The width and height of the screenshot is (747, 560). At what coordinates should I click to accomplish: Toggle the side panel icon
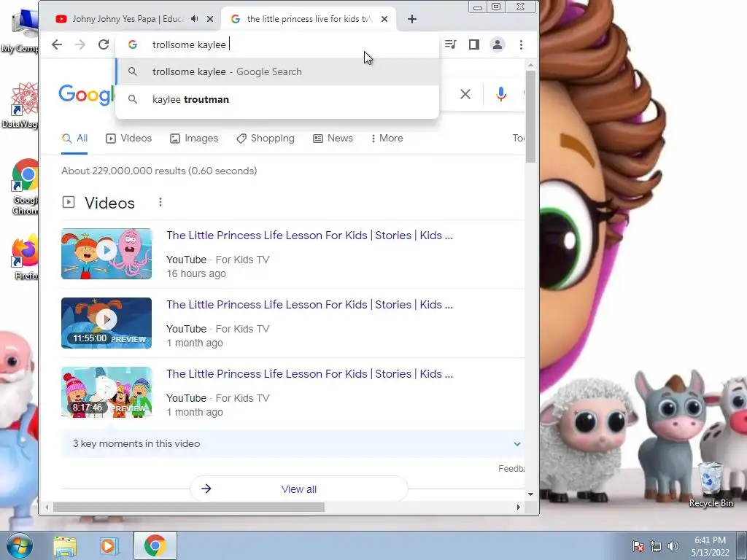(x=474, y=44)
